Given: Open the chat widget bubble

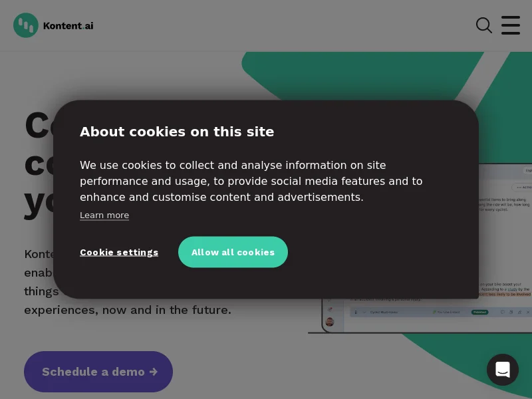Looking at the screenshot, I should [503, 370].
